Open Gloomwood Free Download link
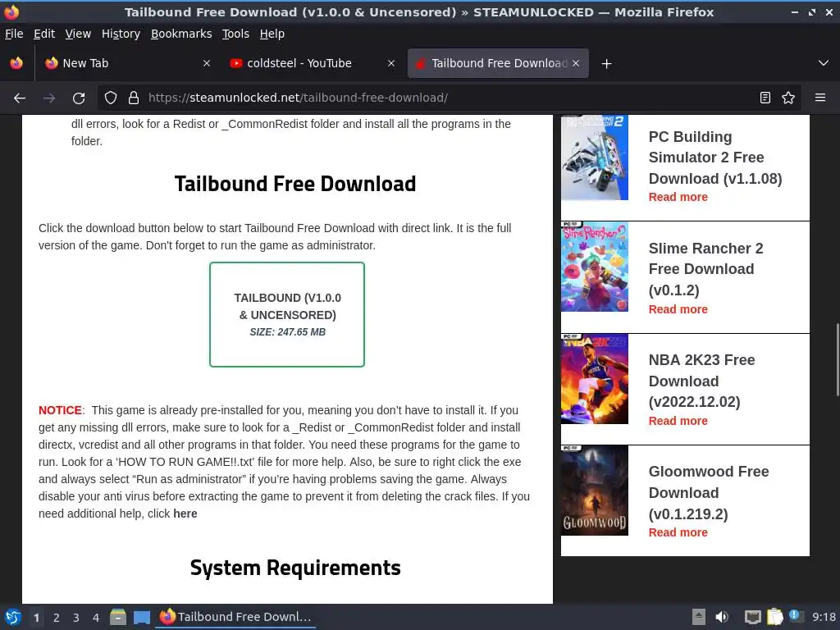This screenshot has height=630, width=840. click(709, 493)
